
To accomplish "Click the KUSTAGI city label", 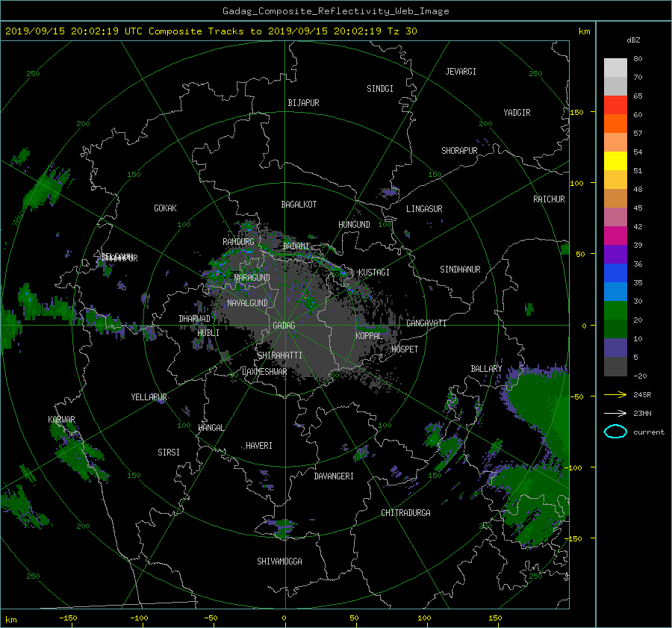I will pos(374,273).
